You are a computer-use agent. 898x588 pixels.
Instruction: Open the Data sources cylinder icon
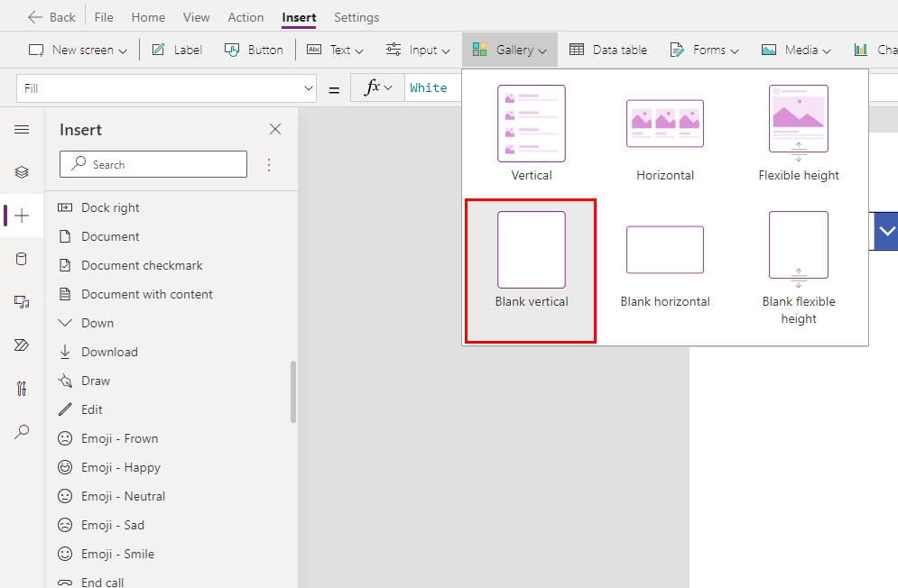pyautogui.click(x=22, y=259)
